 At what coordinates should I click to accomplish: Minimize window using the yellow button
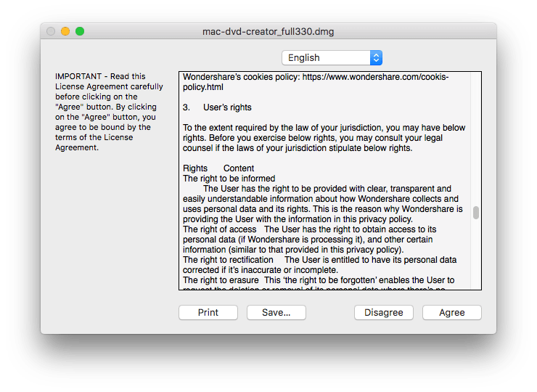65,31
